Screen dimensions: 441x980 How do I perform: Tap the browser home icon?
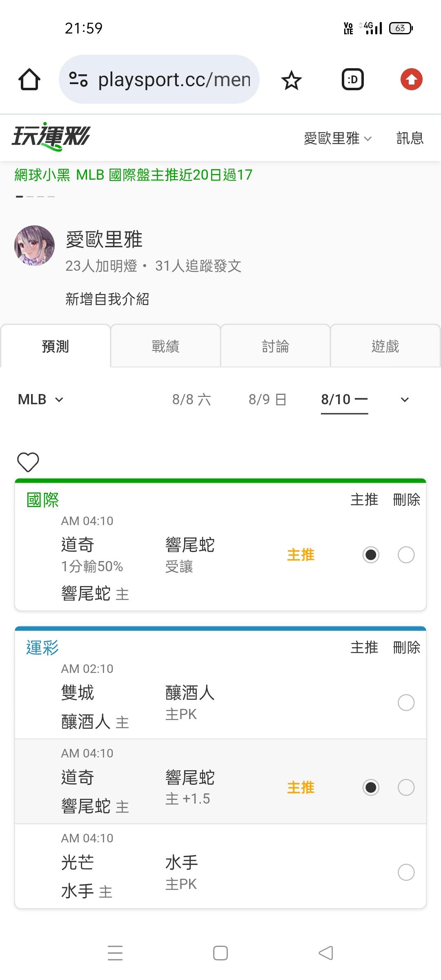tap(29, 79)
